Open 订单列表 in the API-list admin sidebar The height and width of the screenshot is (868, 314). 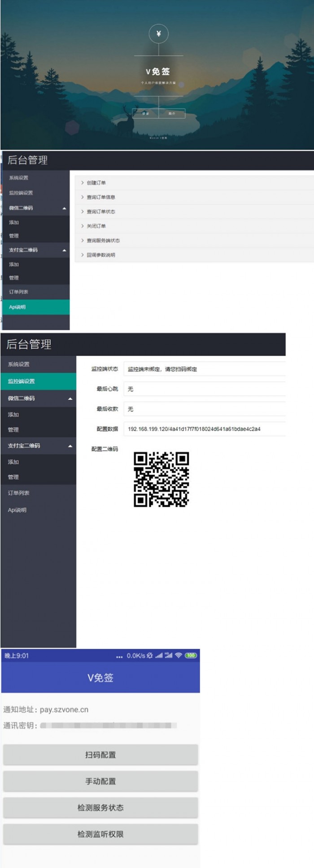tap(35, 292)
